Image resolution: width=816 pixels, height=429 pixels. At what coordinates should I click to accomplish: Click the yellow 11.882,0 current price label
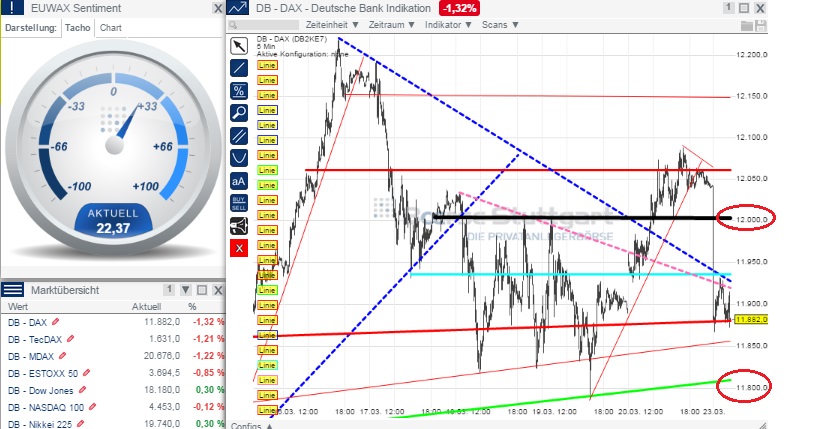click(x=751, y=319)
